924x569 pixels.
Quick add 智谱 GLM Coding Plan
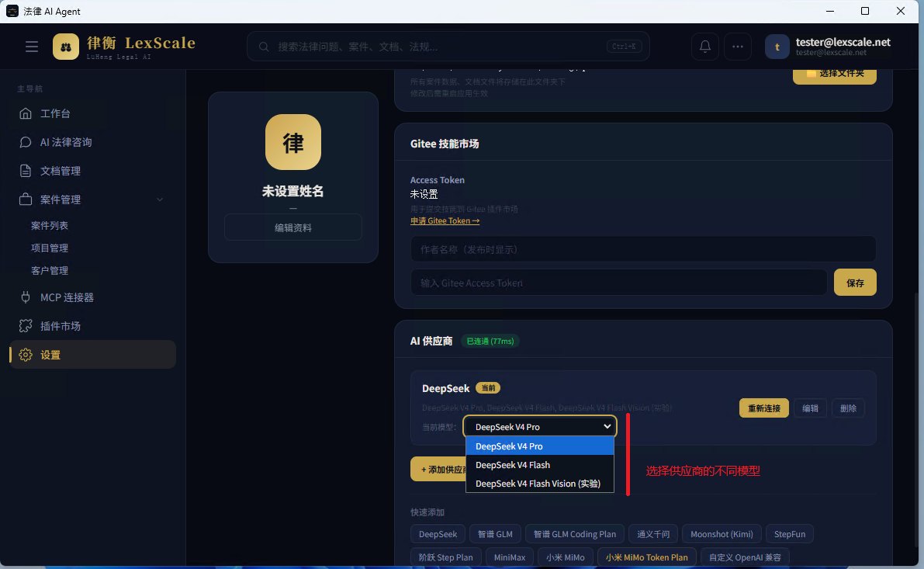point(575,534)
